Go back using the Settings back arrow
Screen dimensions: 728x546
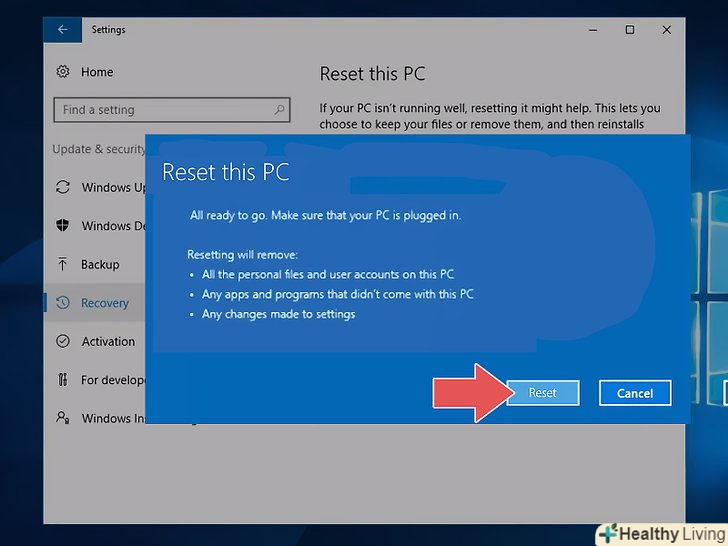63,30
